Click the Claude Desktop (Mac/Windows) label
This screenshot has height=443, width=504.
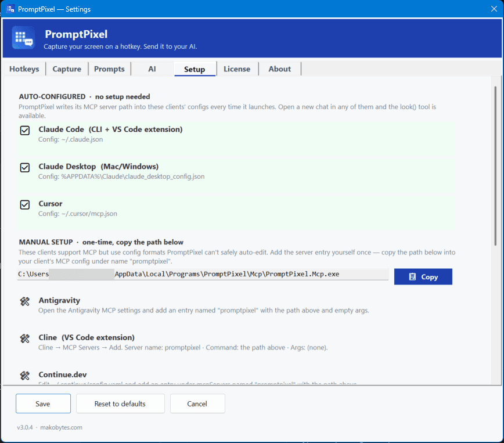[98, 167]
